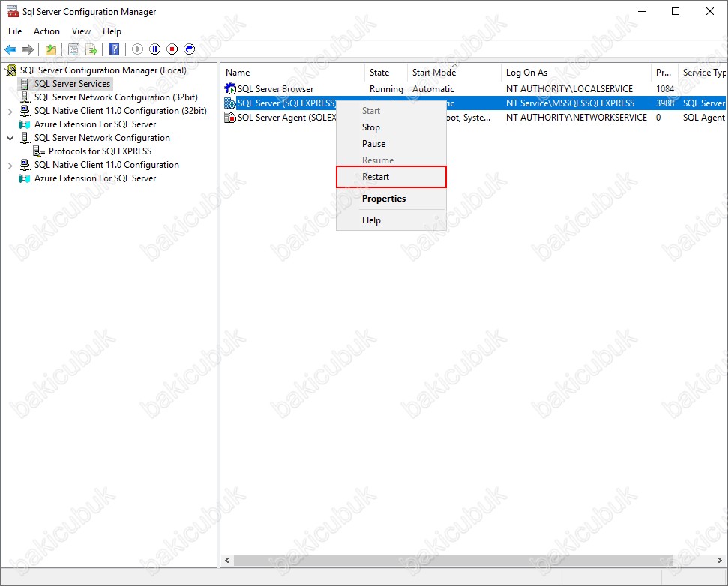Open the Help menu in menu bar
Screen dimensions: 728x586
[112, 31]
